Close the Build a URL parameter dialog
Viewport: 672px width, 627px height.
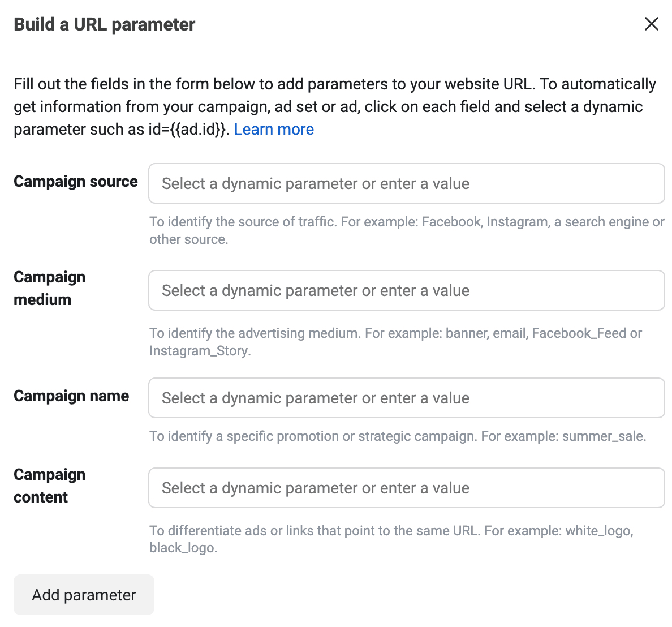coord(652,24)
